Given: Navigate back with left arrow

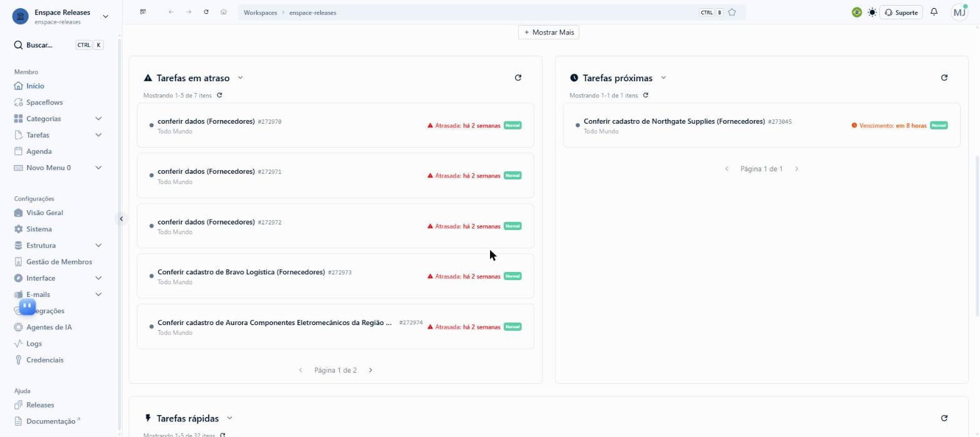Looking at the screenshot, I should [171, 12].
